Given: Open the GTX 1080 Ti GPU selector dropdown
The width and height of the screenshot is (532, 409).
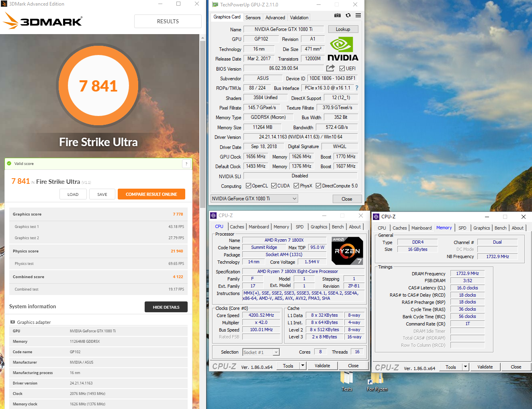Looking at the screenshot, I should 254,199.
